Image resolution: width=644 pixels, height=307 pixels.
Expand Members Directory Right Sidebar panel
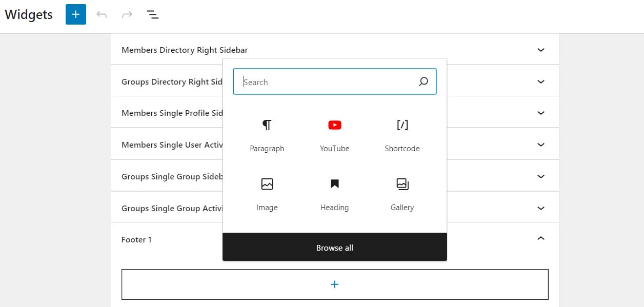(x=540, y=50)
